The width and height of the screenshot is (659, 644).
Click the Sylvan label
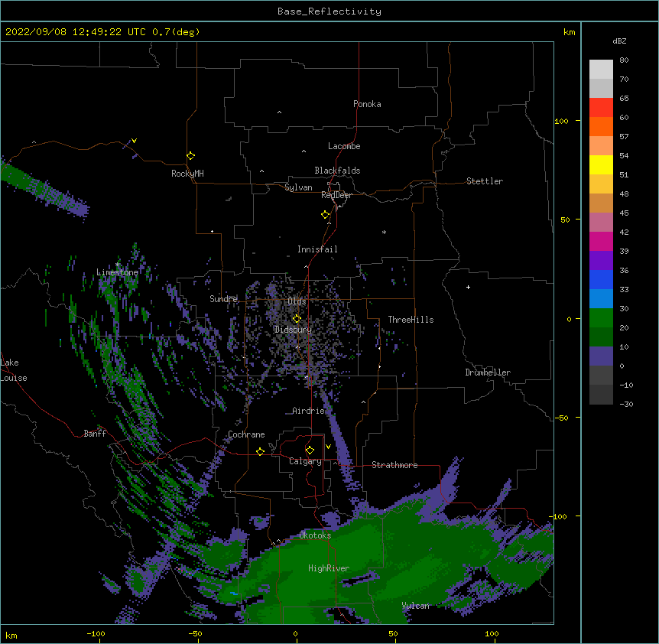click(298, 187)
